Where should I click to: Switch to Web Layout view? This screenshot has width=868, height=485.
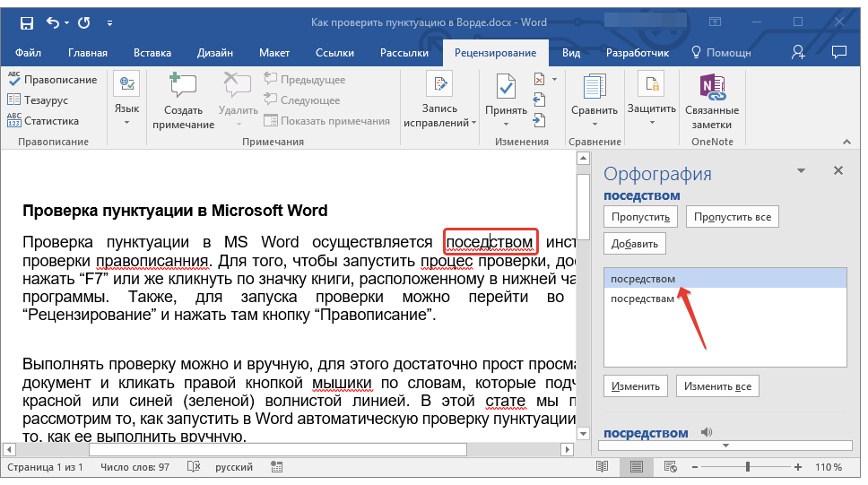click(x=669, y=467)
